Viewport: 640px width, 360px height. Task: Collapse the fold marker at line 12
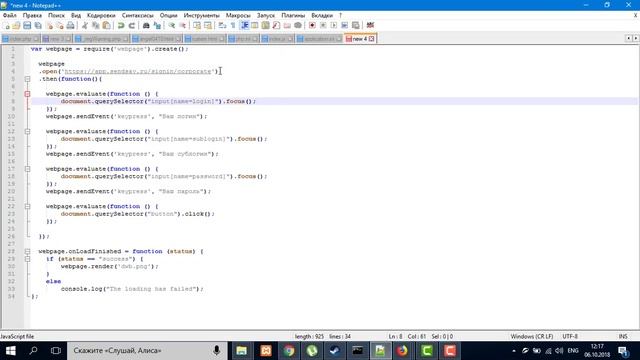pos(27,131)
